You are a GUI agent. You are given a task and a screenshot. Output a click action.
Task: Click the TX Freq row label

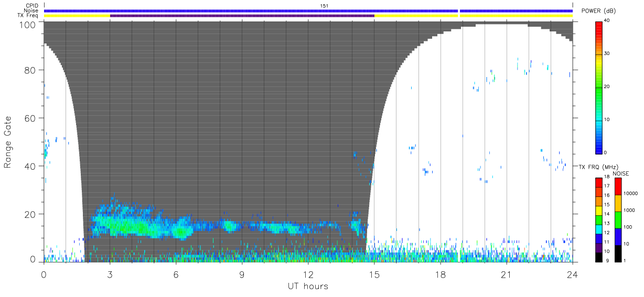point(29,16)
